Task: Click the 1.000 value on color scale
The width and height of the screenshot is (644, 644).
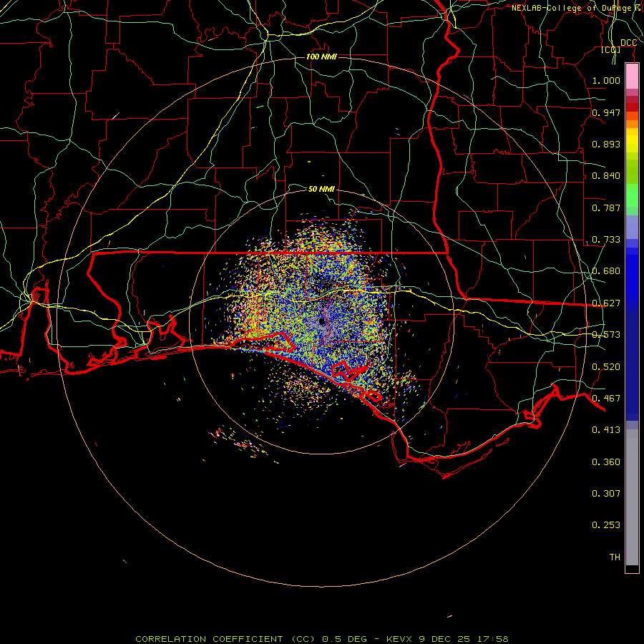Action: pyautogui.click(x=606, y=80)
